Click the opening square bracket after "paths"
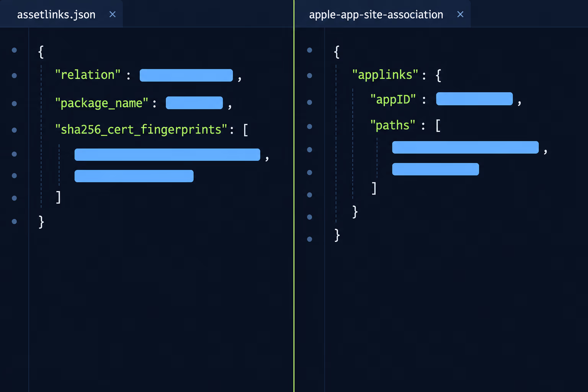The width and height of the screenshot is (588, 392). (438, 125)
